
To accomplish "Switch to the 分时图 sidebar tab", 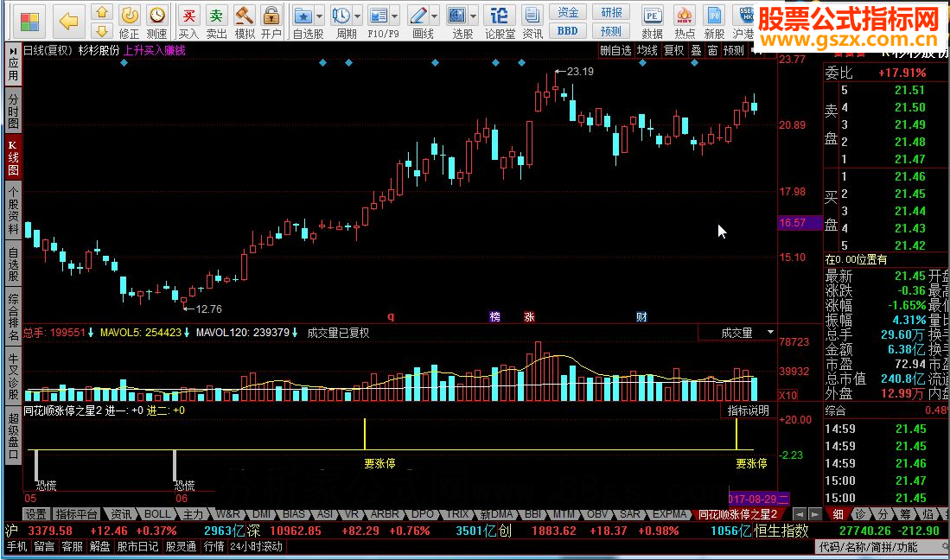I will [13, 111].
